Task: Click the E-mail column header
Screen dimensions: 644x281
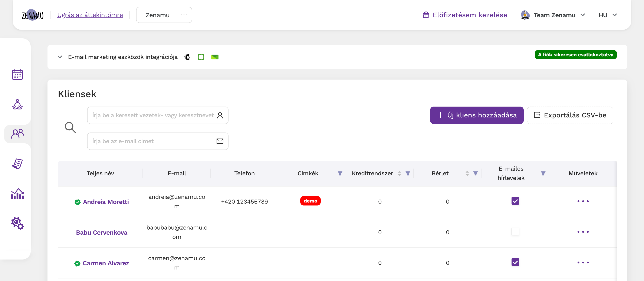Action: (x=177, y=173)
